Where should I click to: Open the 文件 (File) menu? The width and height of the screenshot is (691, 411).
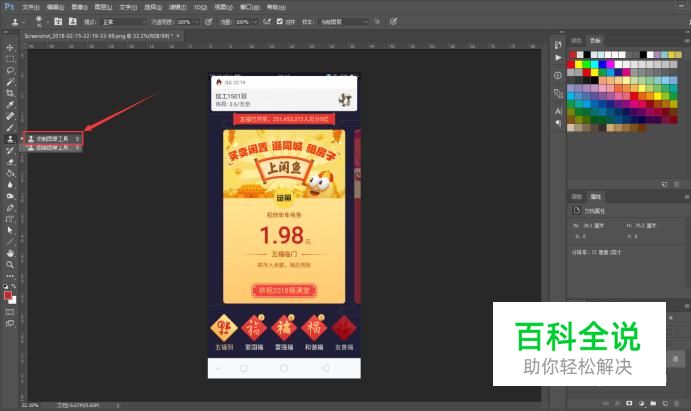click(30, 7)
